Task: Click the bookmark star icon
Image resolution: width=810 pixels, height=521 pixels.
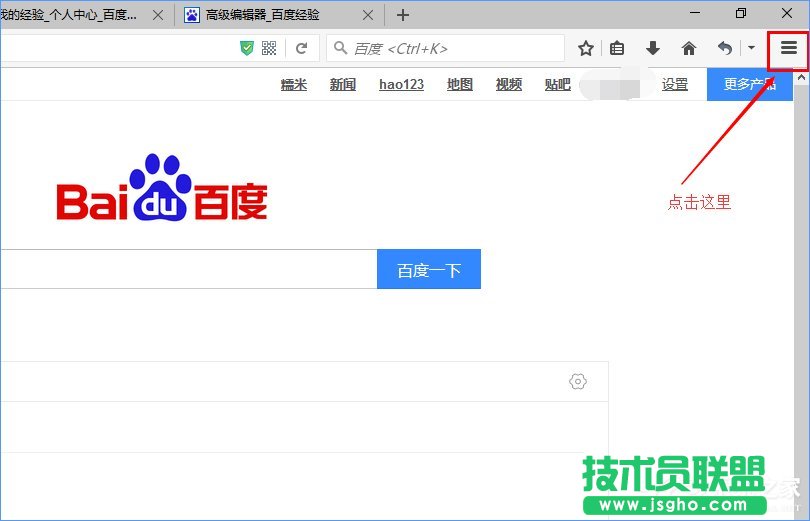Action: click(585, 49)
